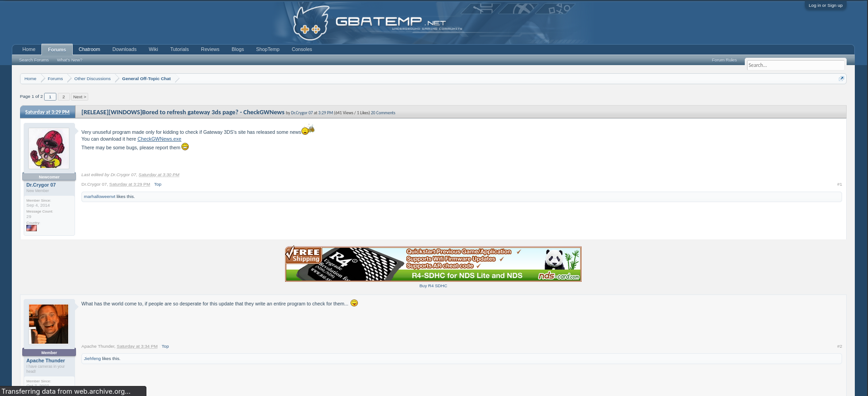
Task: Go to the Home navigation tab
Action: coord(29,49)
